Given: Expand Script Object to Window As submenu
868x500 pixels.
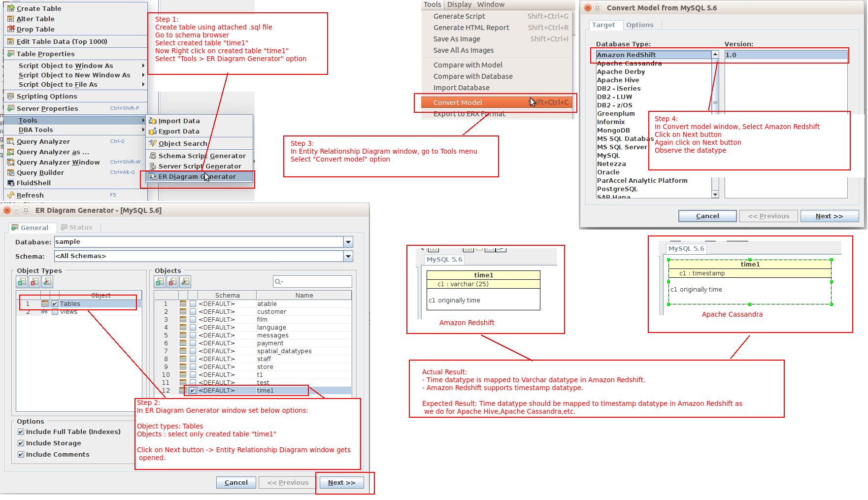Looking at the screenshot, I should click(143, 66).
